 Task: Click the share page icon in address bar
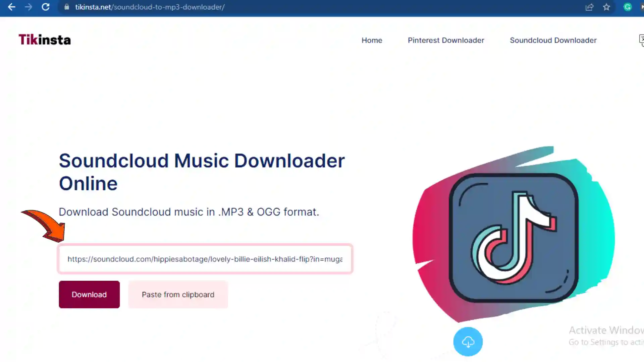(x=589, y=7)
